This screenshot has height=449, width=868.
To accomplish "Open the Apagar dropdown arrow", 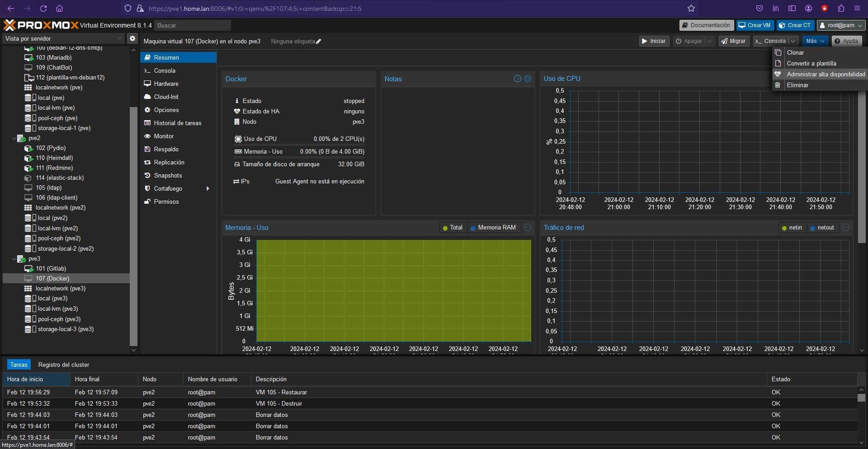I will [710, 41].
